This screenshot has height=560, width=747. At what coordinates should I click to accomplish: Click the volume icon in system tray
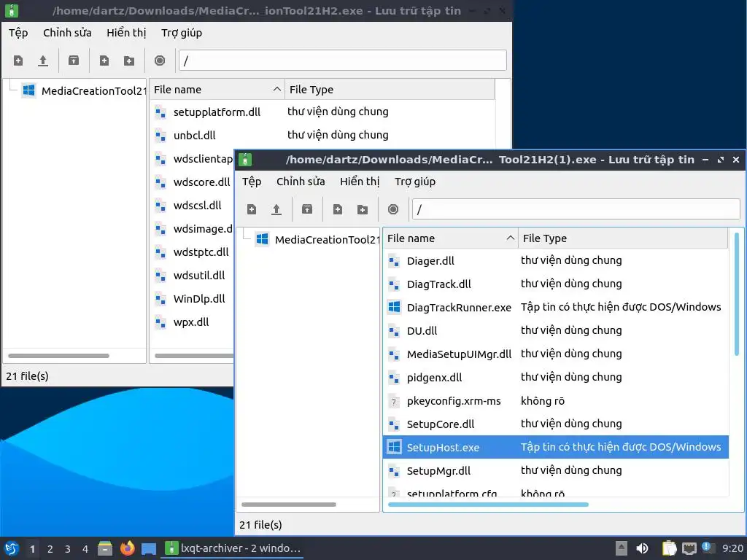pyautogui.click(x=642, y=548)
